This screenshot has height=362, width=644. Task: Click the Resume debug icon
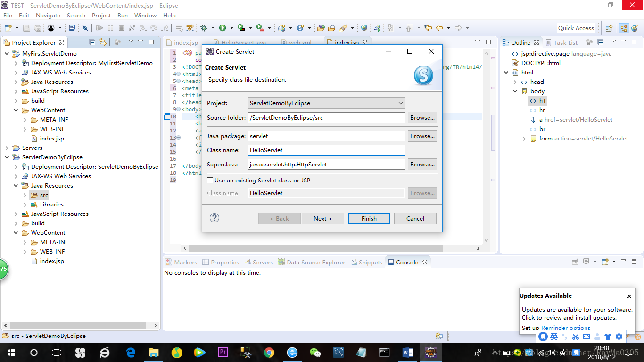tap(99, 28)
